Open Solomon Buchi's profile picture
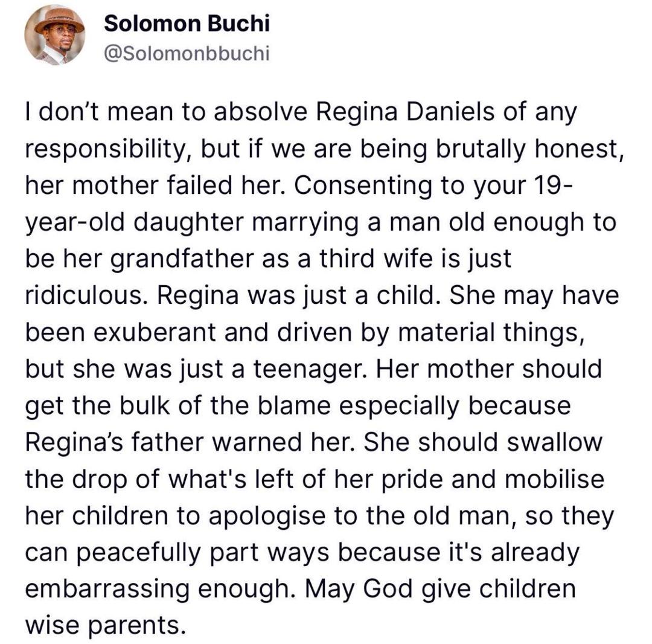 [x=55, y=35]
